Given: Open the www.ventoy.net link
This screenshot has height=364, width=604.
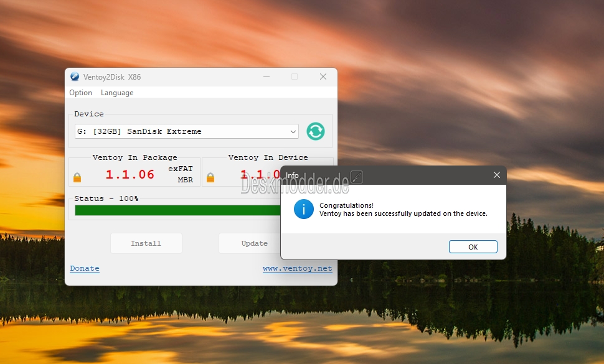Looking at the screenshot, I should (298, 268).
